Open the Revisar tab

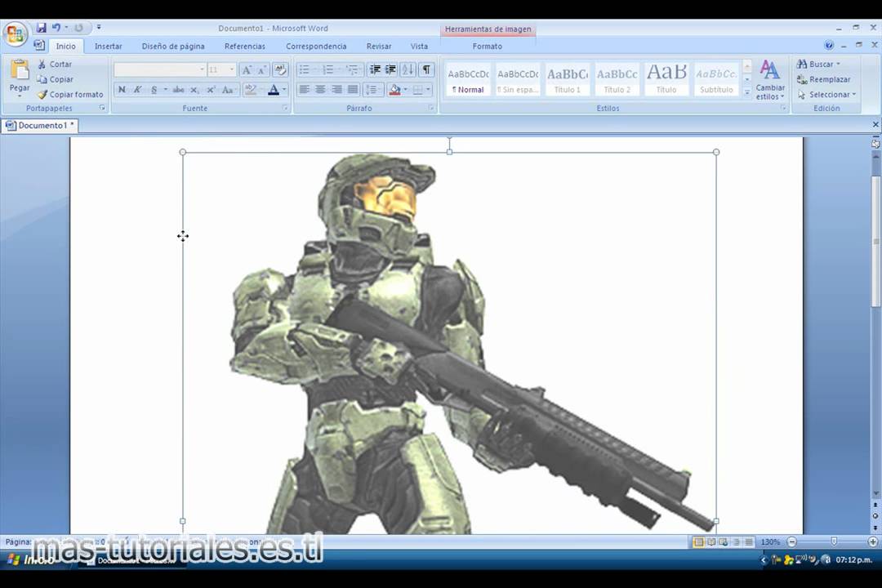[x=379, y=46]
